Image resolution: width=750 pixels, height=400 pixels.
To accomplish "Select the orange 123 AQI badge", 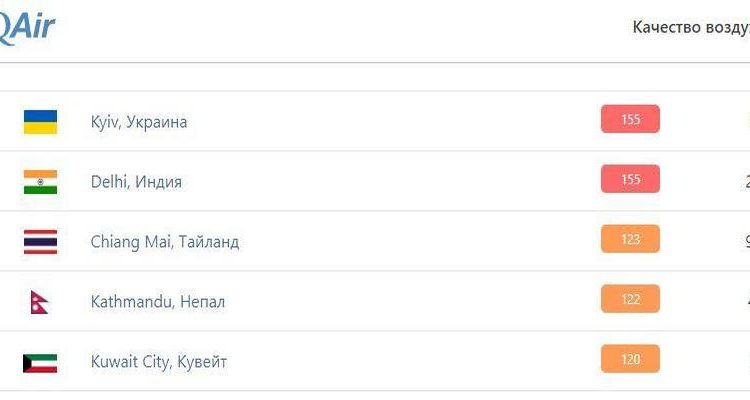I will pyautogui.click(x=630, y=240).
